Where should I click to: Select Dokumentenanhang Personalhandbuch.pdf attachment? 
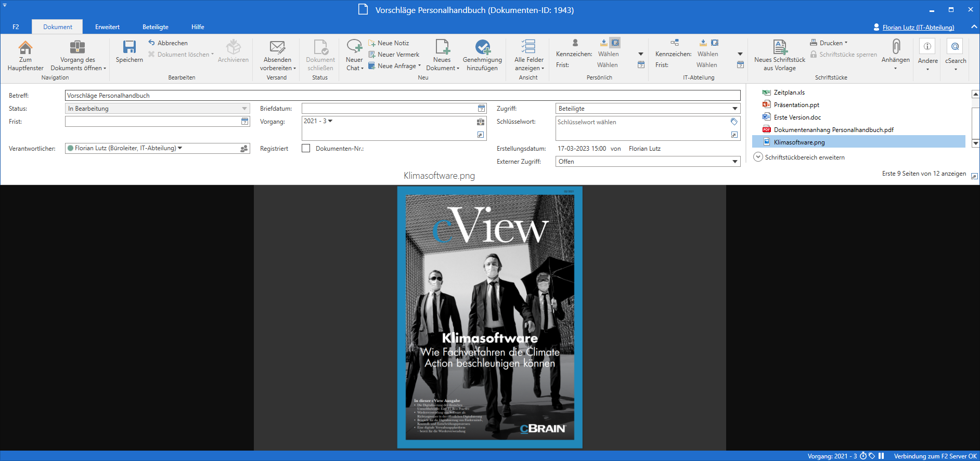(833, 130)
